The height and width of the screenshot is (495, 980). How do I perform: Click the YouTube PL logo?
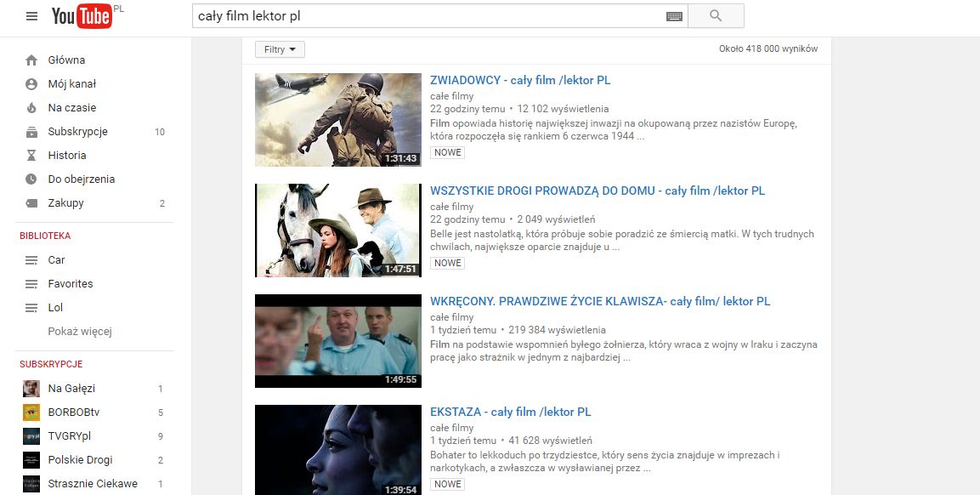tap(82, 15)
